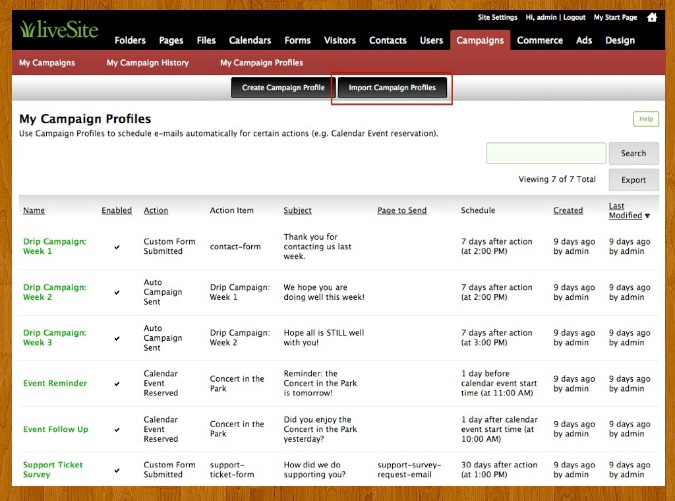
Task: Open the Pages menu tab
Action: tap(171, 40)
